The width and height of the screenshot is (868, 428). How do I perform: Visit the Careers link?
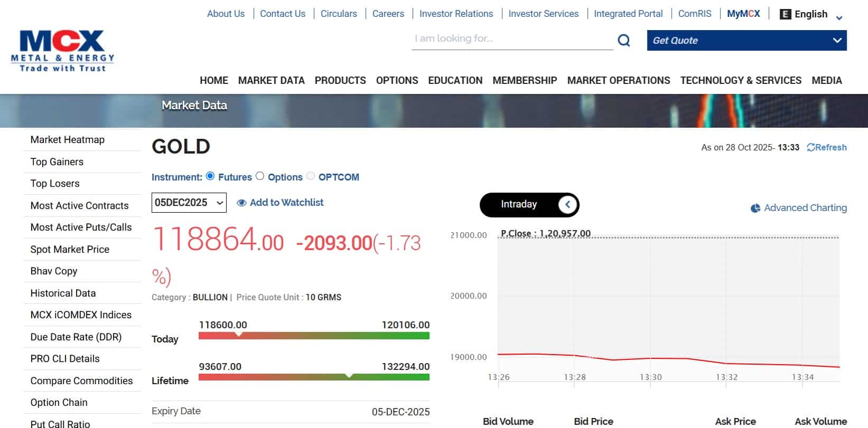tap(388, 14)
